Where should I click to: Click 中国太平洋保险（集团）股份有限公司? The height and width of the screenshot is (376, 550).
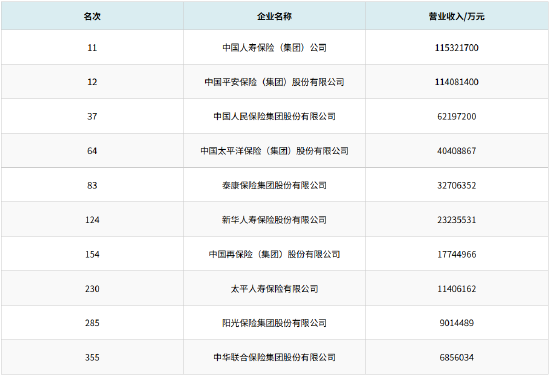click(274, 150)
